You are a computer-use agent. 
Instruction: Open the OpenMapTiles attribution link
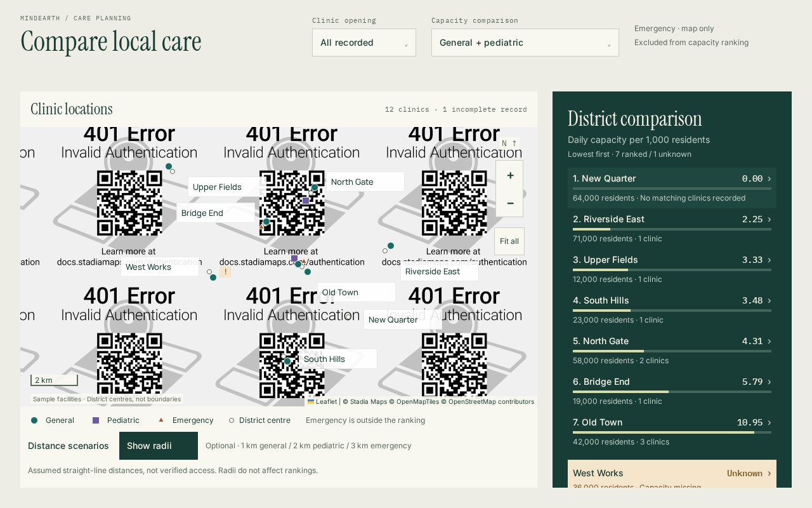tap(417, 401)
